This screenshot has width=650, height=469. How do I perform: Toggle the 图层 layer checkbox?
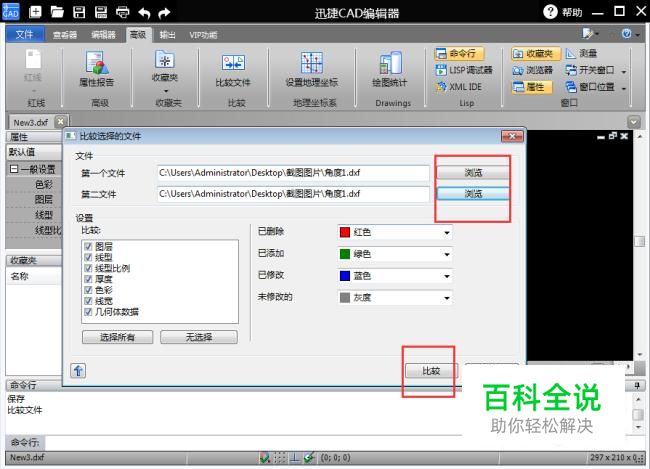coord(88,246)
